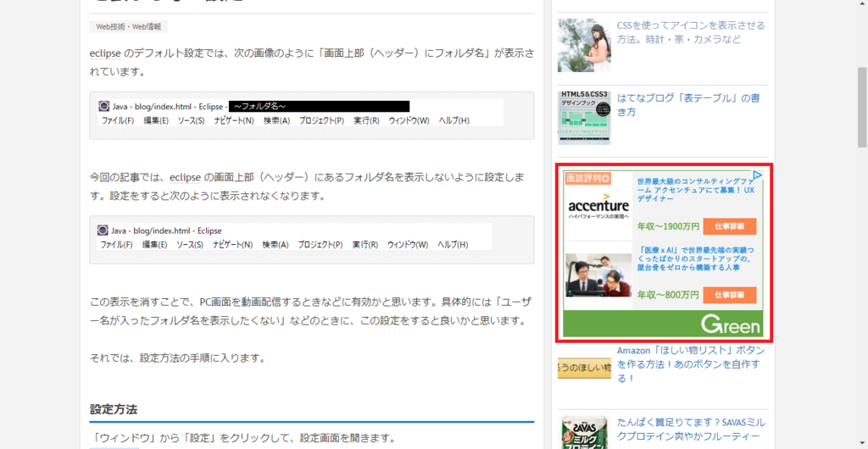Viewport: 868px width, 449px height.
Task: Click 検索(A) in the screenshot without a folder name
Action: (x=275, y=244)
